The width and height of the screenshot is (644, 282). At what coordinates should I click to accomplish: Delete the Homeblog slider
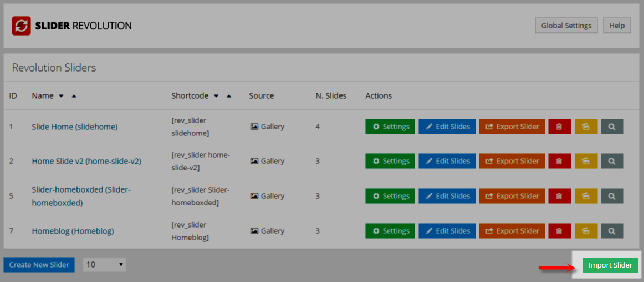559,231
